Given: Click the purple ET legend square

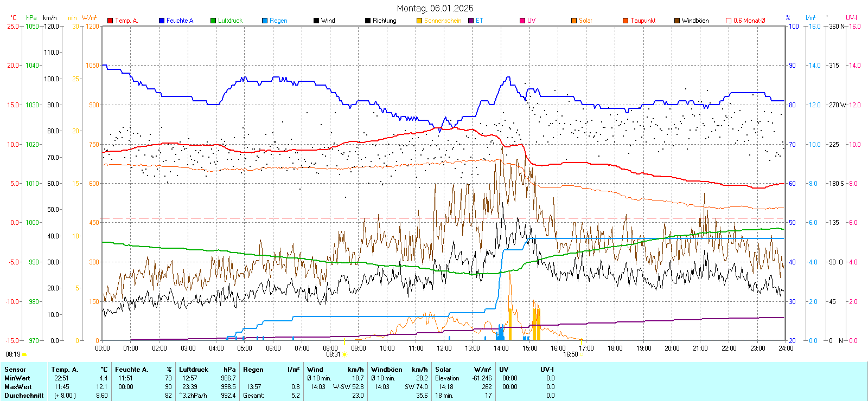Looking at the screenshot, I should point(471,21).
